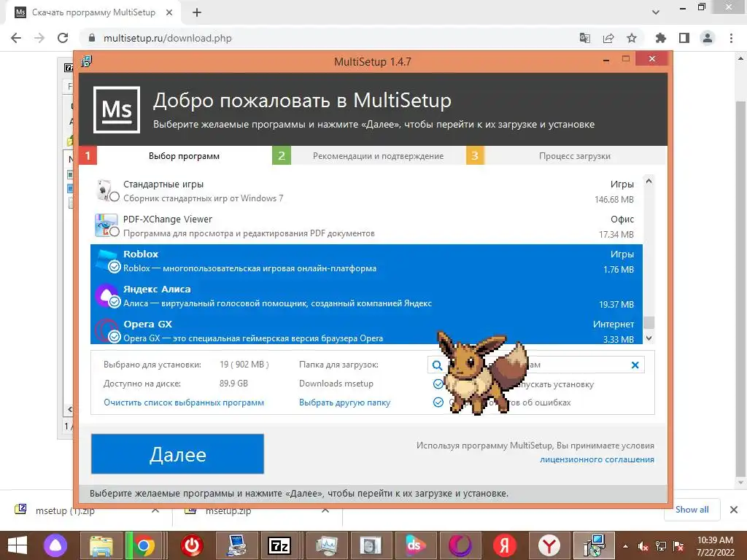Click the Ms logo in the MultiSetup header

pos(117,109)
